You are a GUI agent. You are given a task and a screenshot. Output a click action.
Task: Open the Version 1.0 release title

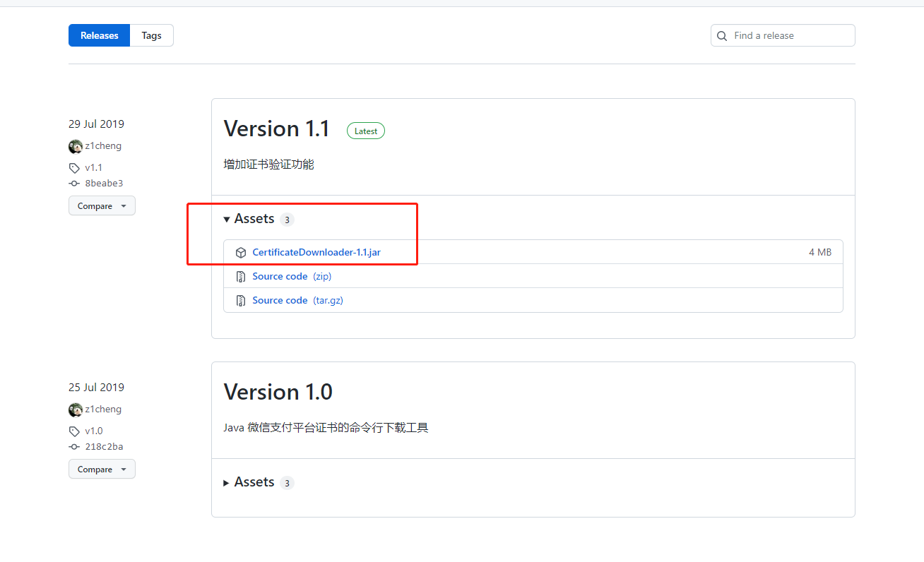coord(278,392)
